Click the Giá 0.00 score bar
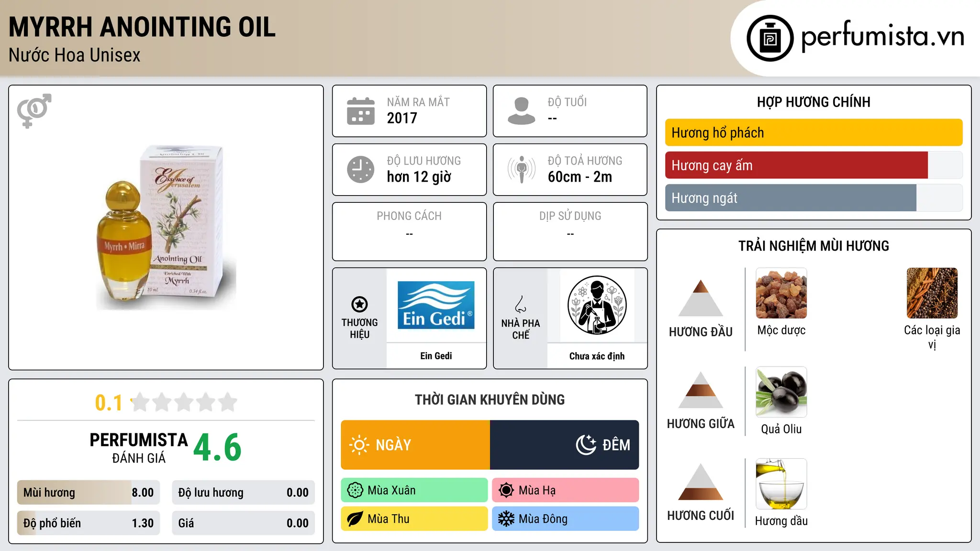 point(244,523)
